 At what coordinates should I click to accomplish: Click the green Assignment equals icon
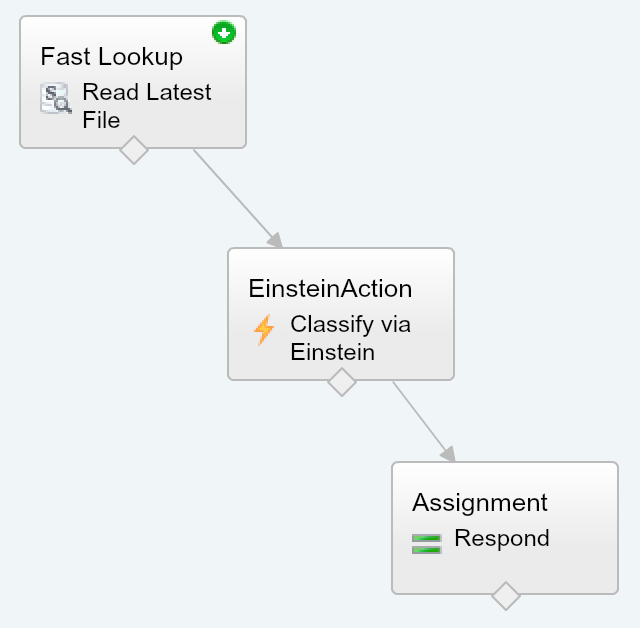tap(426, 543)
